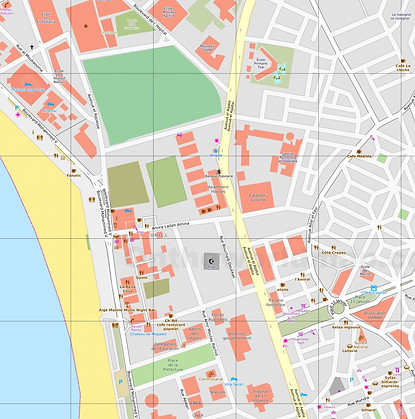415x419 pixels.
Task: Click the etoile café cup icon
Action: point(283,285)
